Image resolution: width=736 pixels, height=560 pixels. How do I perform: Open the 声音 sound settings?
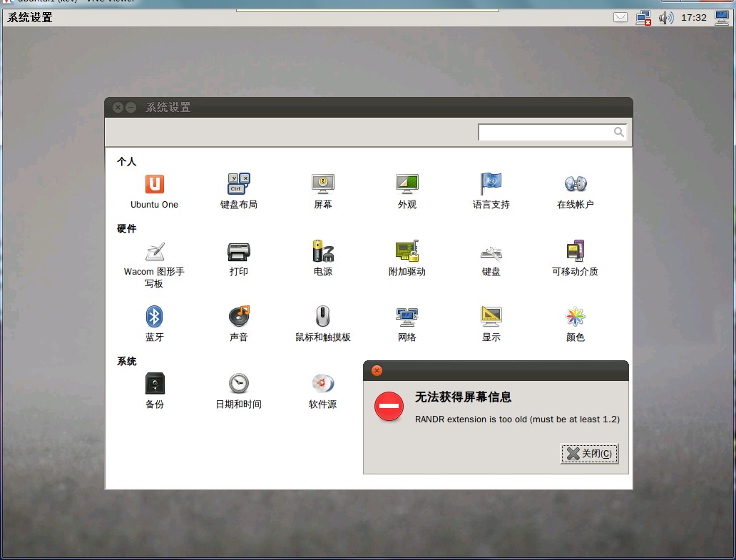(x=238, y=324)
